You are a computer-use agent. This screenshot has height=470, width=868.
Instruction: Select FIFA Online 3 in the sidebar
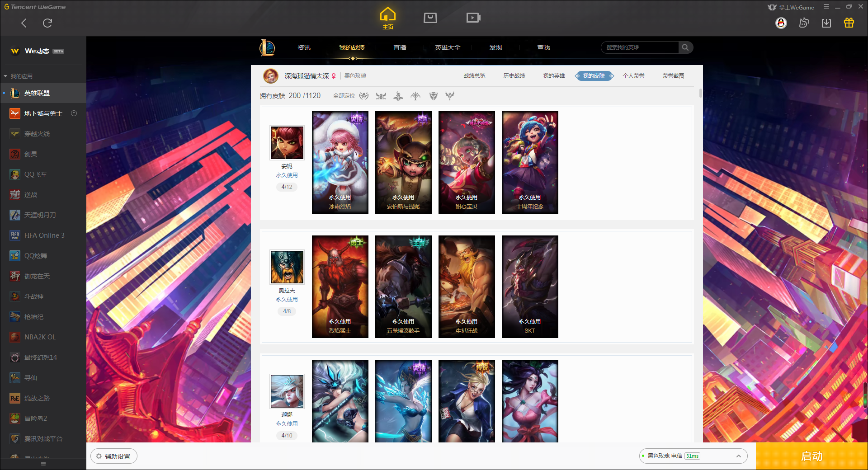point(43,235)
